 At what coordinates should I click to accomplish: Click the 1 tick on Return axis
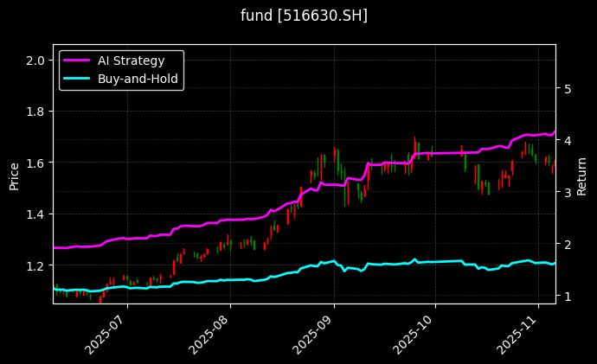tap(568, 297)
